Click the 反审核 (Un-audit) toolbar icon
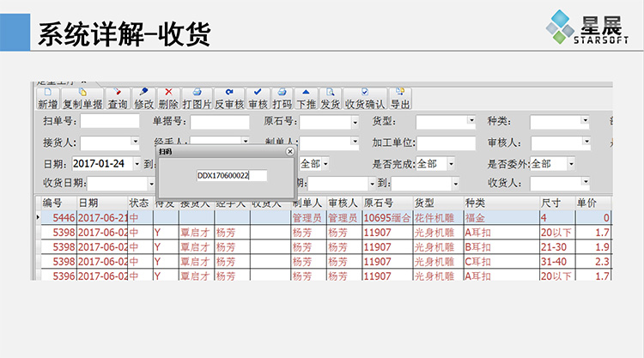644x358 pixels. coord(229,98)
